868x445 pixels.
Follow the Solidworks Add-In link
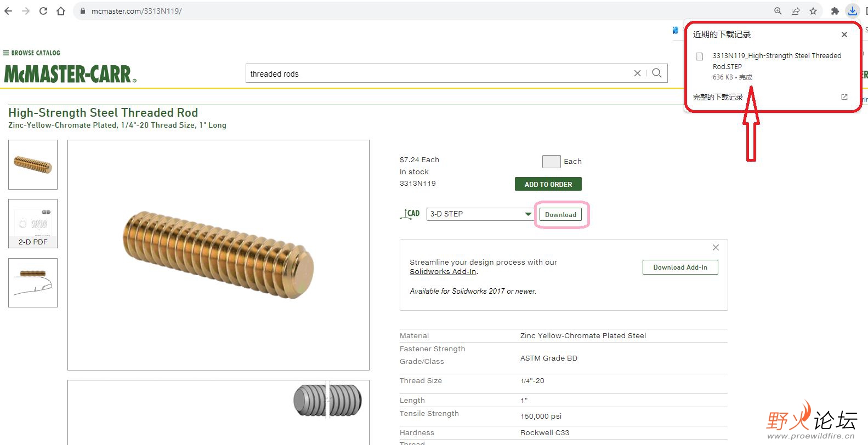point(443,271)
